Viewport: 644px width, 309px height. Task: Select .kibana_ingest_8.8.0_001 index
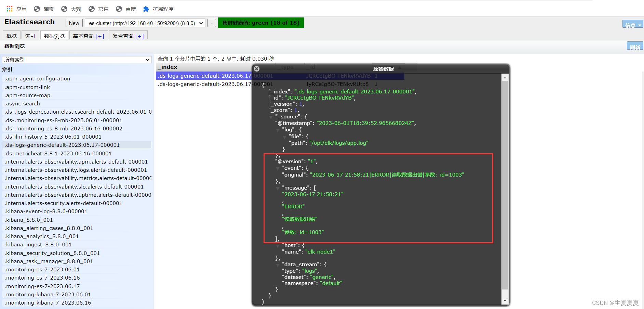click(77, 244)
